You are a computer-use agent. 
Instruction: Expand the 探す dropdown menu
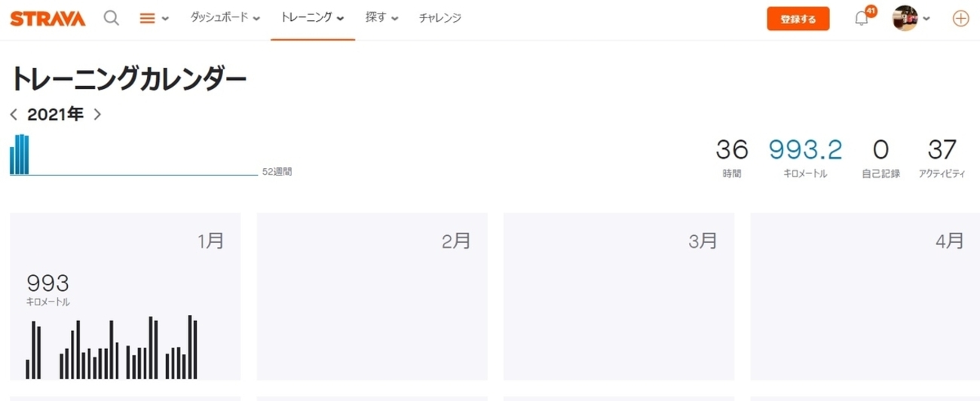pos(382,18)
